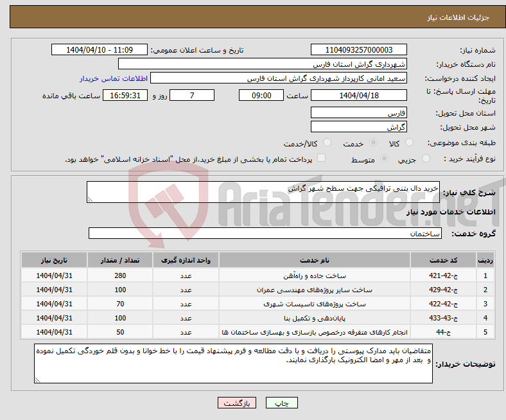
Task: Click the unit عدد in row 3
Action: (186, 304)
